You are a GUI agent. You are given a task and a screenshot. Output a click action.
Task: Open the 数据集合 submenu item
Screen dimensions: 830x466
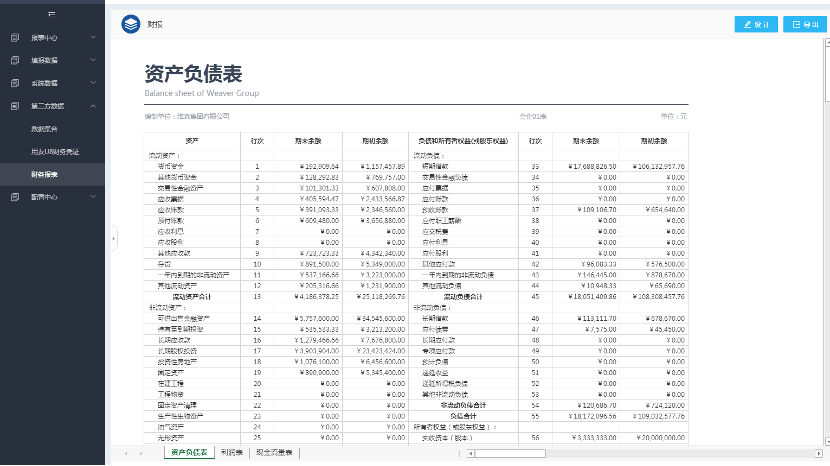[44, 129]
